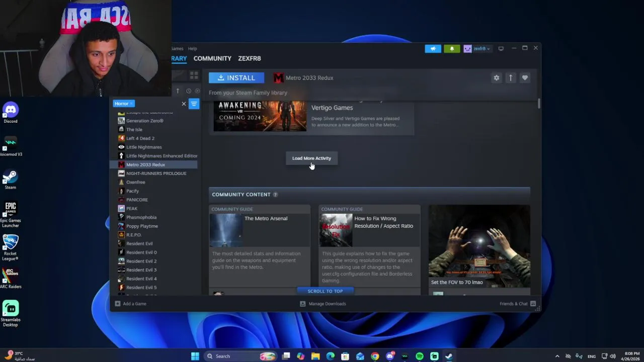
Task: Open game settings gear icon
Action: 497,78
